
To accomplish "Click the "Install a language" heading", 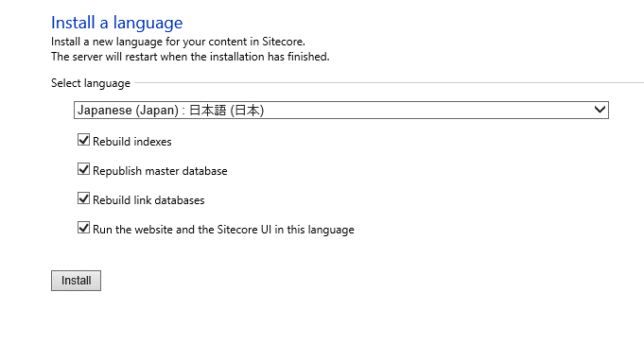I will (x=116, y=23).
